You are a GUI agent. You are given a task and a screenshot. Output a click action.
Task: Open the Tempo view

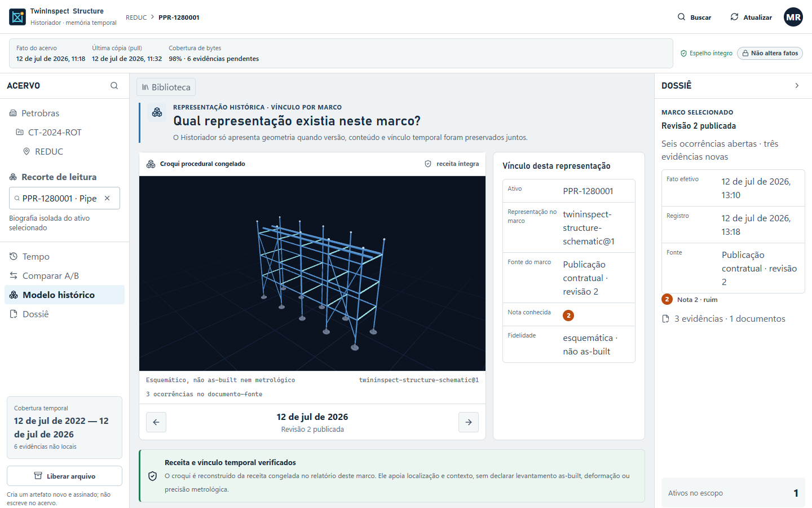click(x=64, y=257)
